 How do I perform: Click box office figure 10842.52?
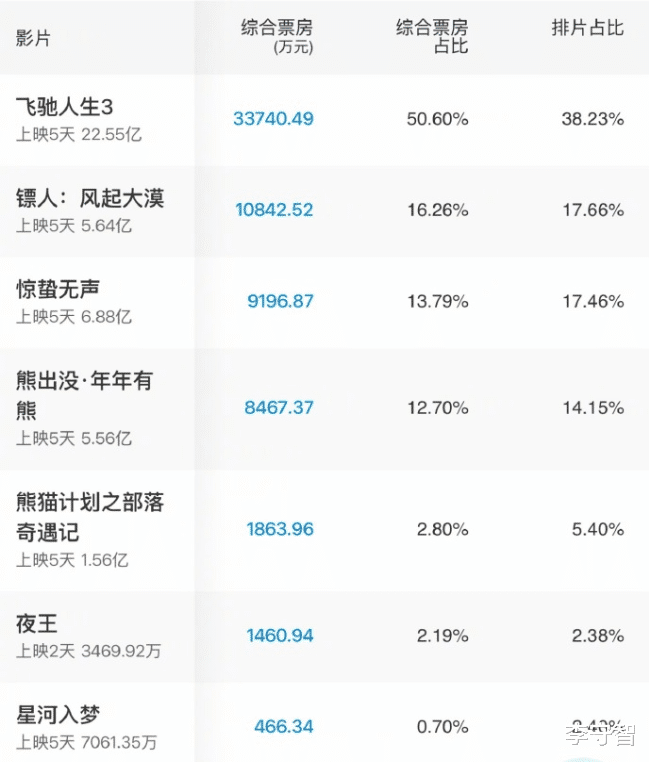click(x=274, y=210)
